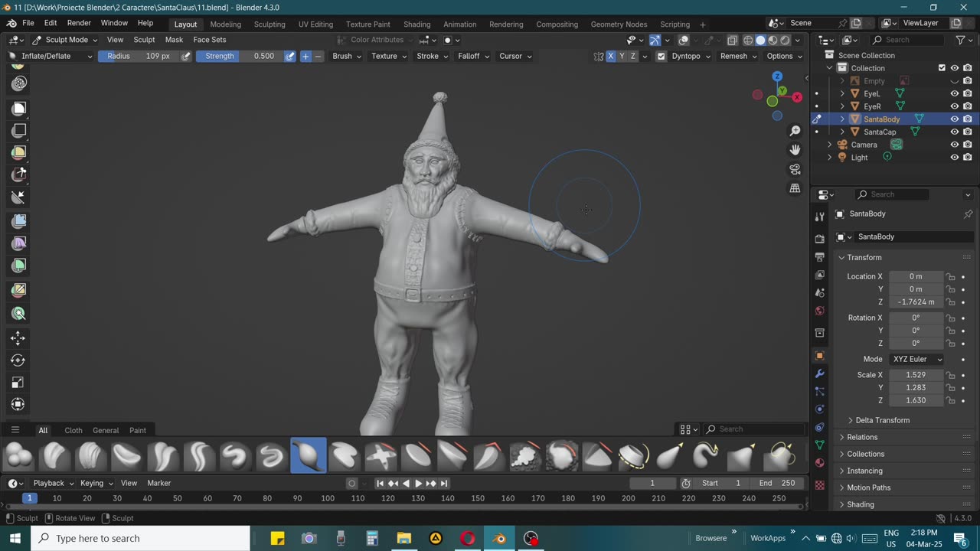The image size is (980, 551).
Task: Select the Line Project tool
Action: [x=19, y=197]
